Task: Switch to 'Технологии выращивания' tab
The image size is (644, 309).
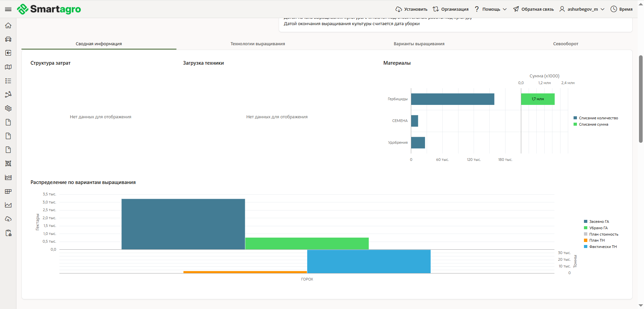Action: [x=258, y=44]
